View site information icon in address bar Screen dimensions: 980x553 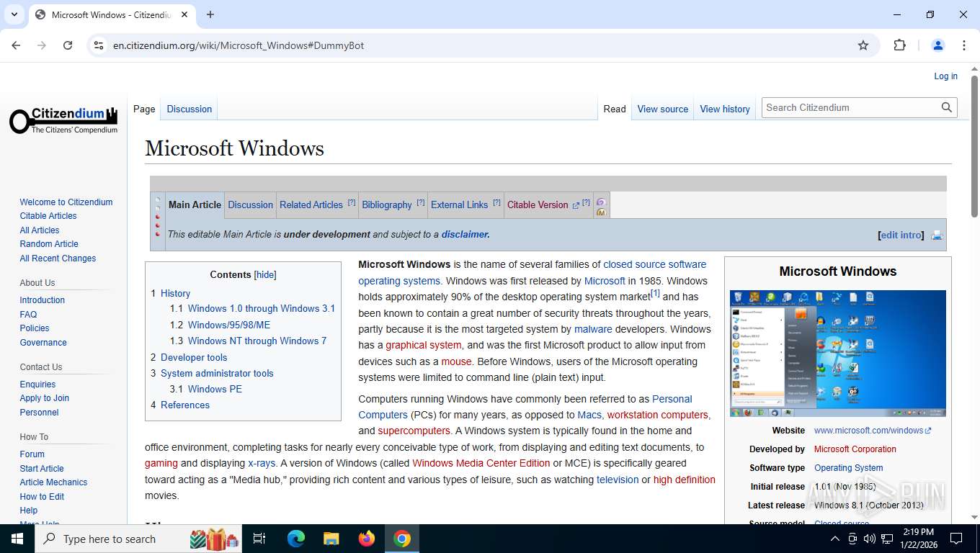tap(99, 45)
